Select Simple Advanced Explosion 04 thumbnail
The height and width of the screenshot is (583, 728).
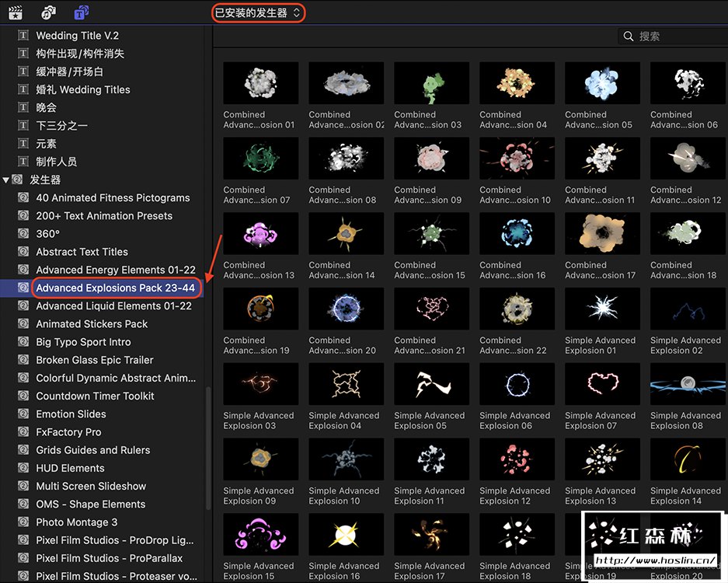[x=347, y=384]
